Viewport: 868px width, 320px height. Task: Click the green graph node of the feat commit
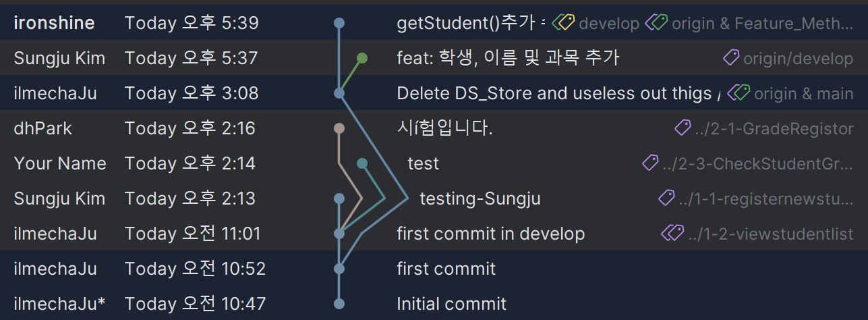(x=362, y=59)
